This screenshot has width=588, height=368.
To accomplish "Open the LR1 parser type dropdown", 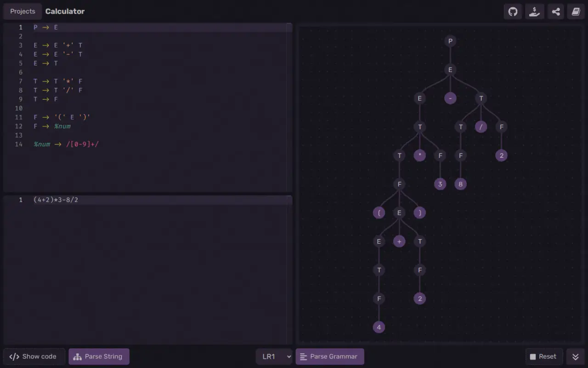I will point(274,356).
